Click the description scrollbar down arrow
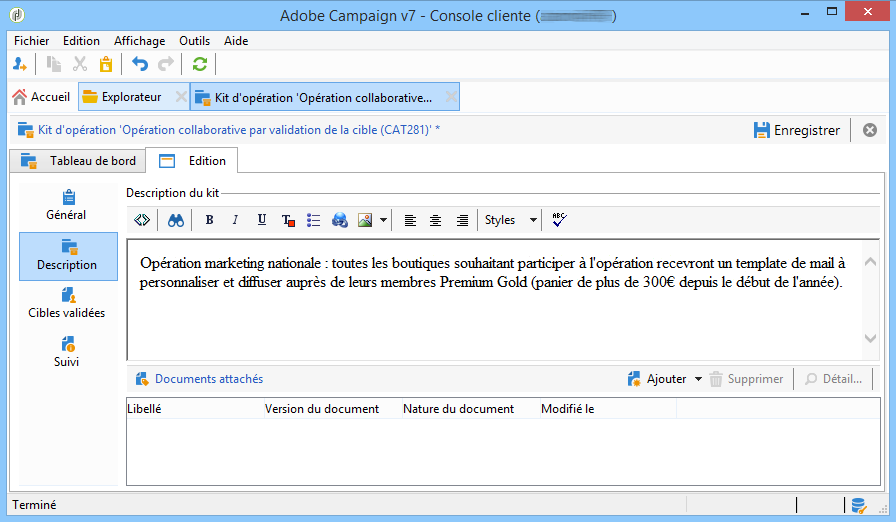The image size is (896, 525). [870, 338]
